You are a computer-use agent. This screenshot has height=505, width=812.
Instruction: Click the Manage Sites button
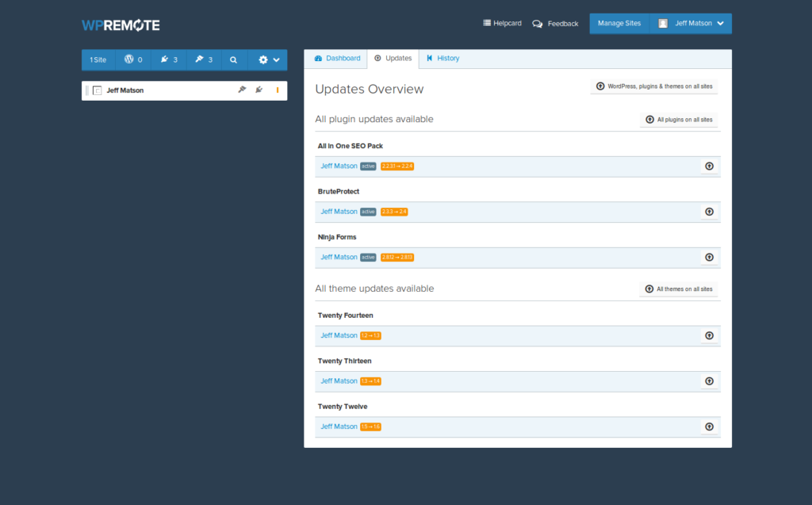point(619,23)
